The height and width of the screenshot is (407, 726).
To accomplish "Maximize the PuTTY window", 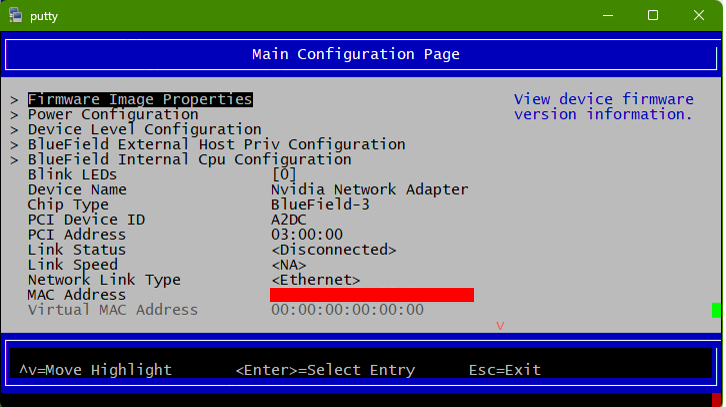I will pos(652,15).
